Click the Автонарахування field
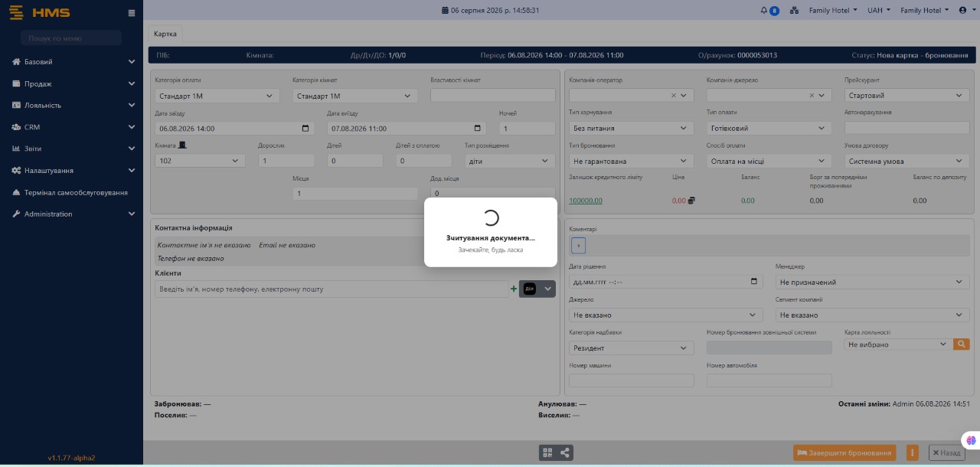 [x=907, y=129]
